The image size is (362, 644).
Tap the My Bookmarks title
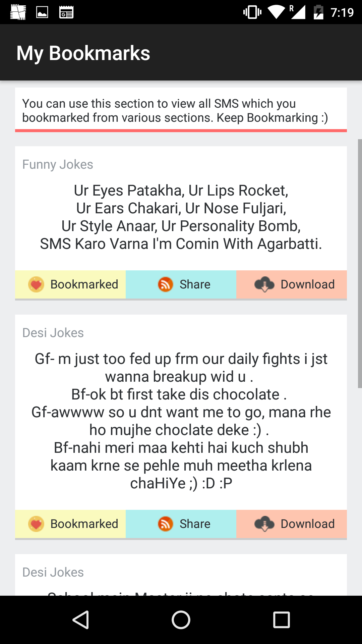coord(83,53)
